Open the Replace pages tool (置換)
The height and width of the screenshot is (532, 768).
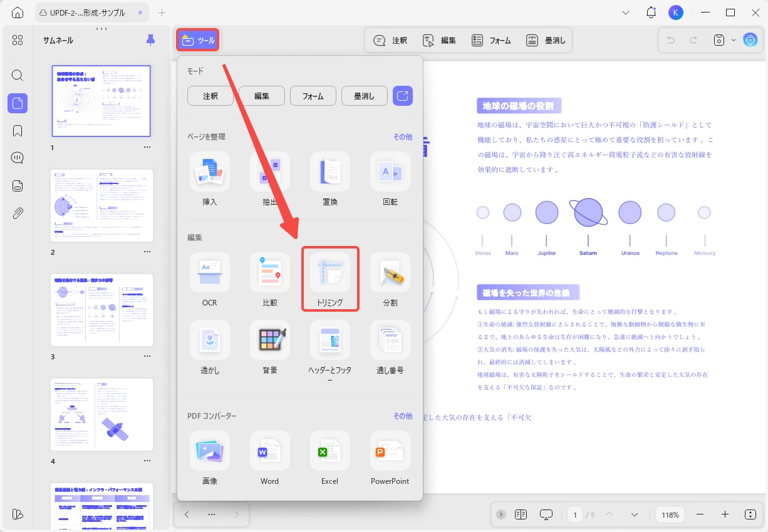(330, 179)
